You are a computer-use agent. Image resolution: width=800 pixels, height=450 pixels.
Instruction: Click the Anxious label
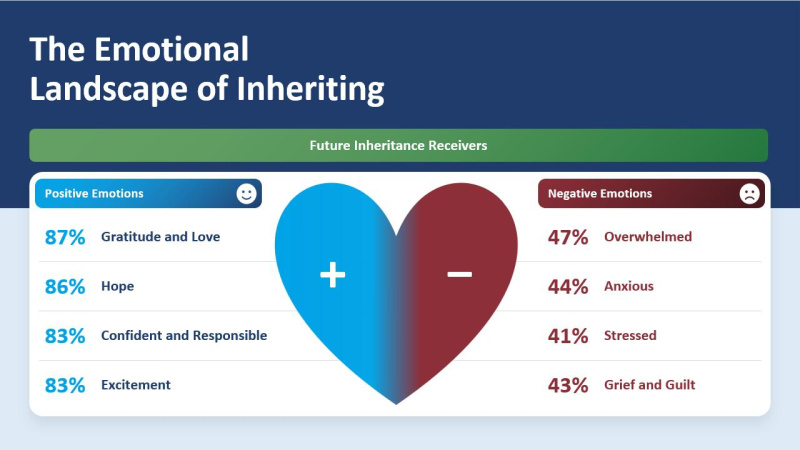tap(629, 286)
